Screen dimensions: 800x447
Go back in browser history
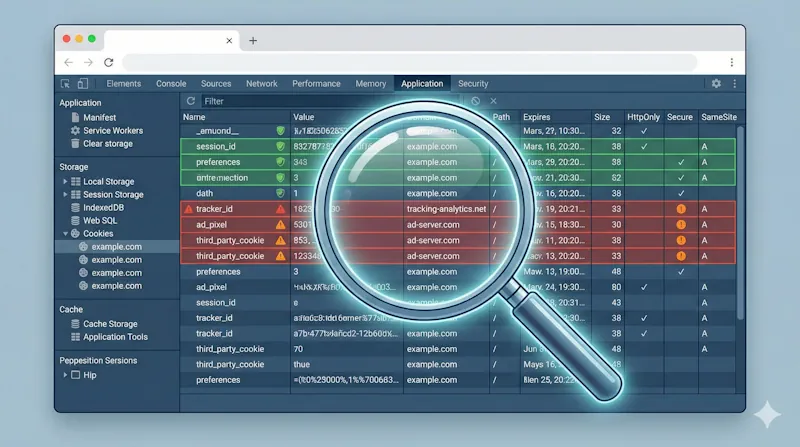(x=68, y=62)
